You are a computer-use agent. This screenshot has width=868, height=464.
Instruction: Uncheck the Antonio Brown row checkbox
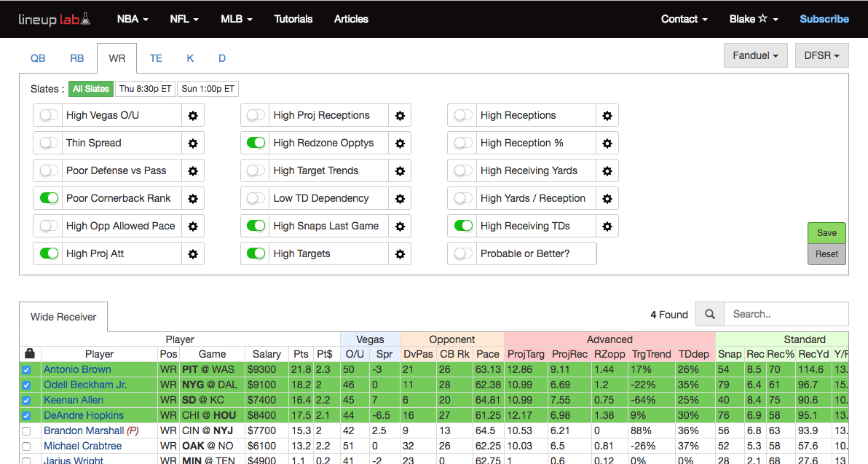point(26,370)
